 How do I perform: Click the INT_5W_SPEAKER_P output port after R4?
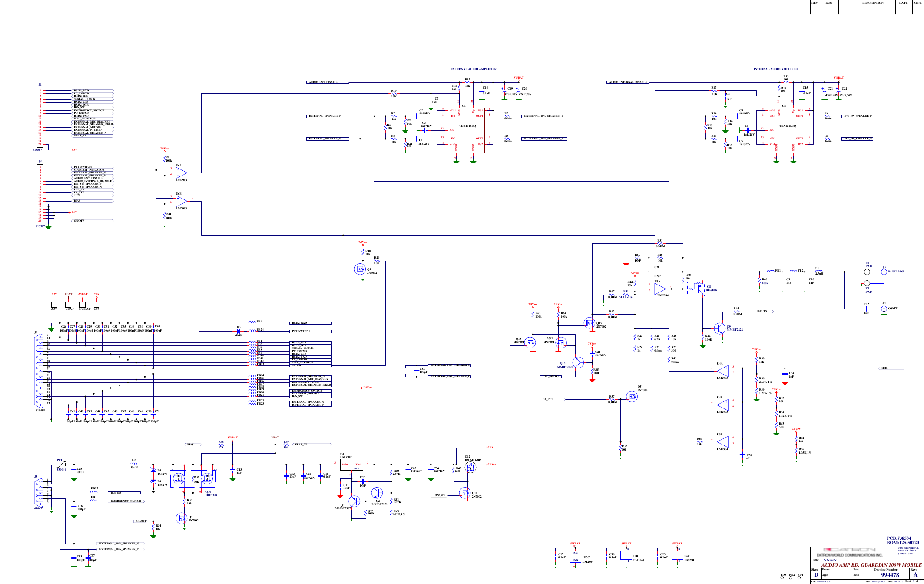click(857, 116)
